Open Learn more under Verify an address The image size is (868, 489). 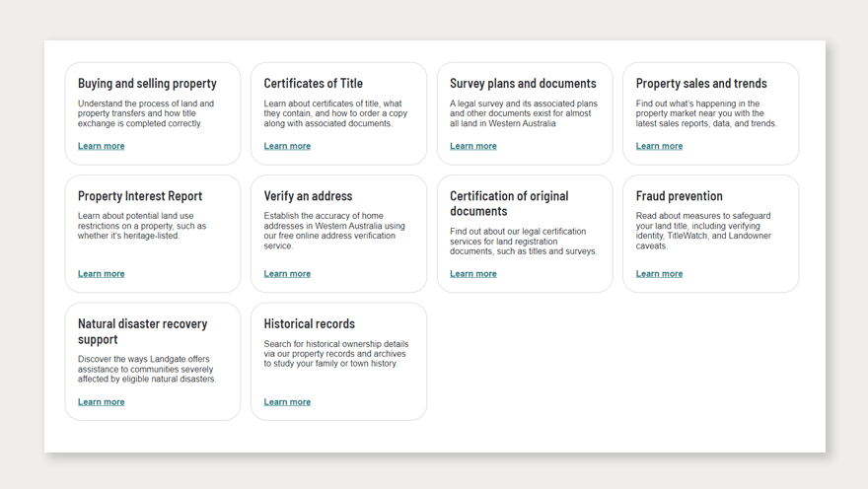pos(287,274)
